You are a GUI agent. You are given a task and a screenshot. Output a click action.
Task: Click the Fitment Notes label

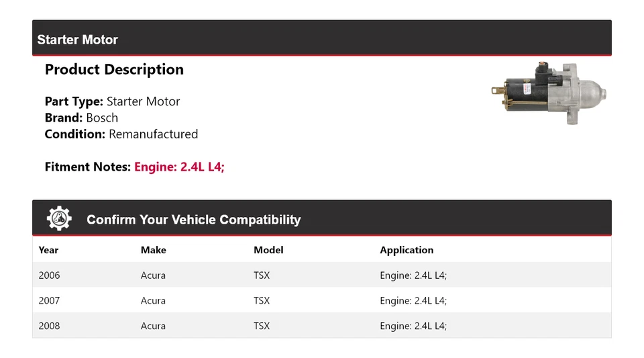point(87,167)
